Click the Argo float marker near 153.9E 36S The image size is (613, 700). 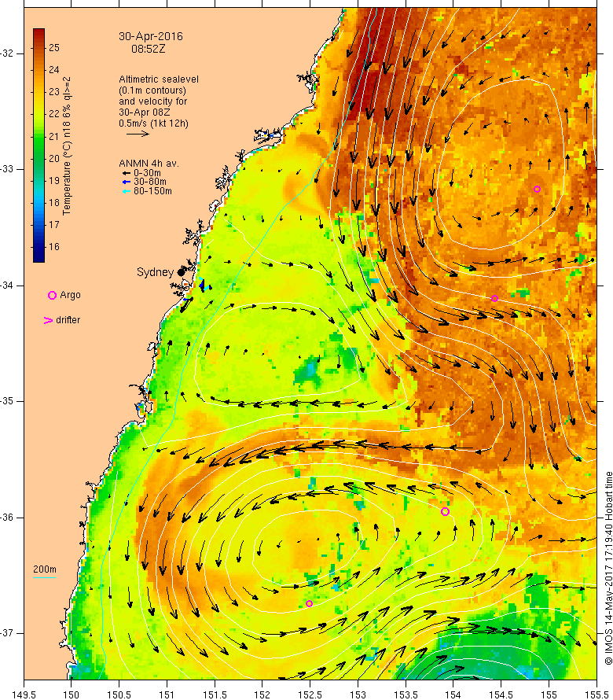445,511
